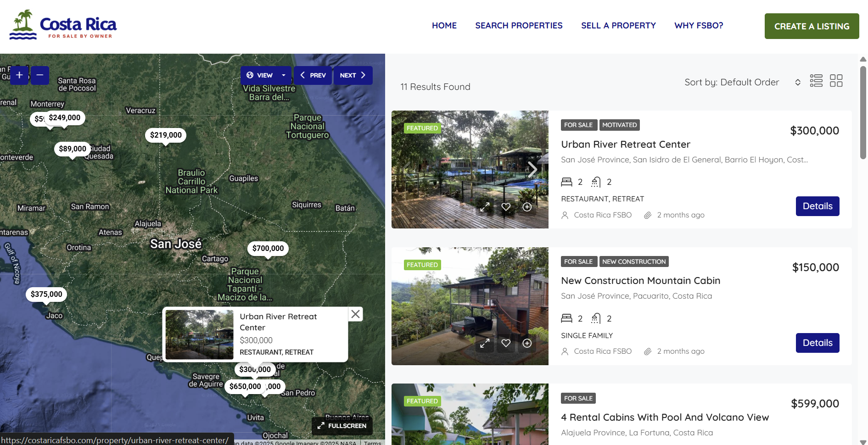The image size is (868, 445).
Task: Open SELL A PROPERTY menu item
Action: tap(618, 26)
